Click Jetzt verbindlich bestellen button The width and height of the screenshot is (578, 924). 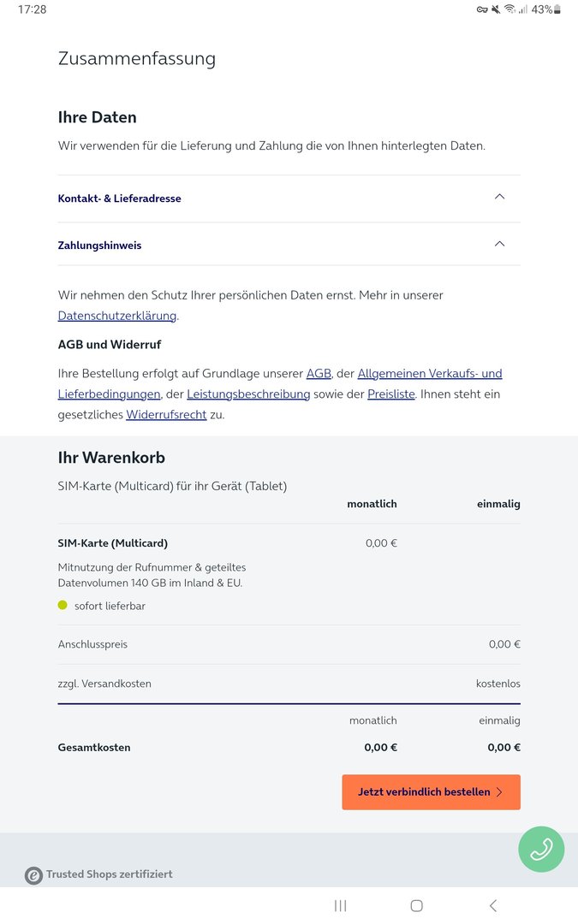coord(431,792)
